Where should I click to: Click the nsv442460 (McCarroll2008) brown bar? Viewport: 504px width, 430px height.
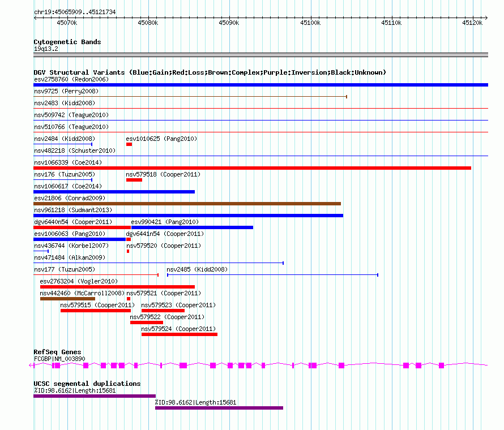67,299
